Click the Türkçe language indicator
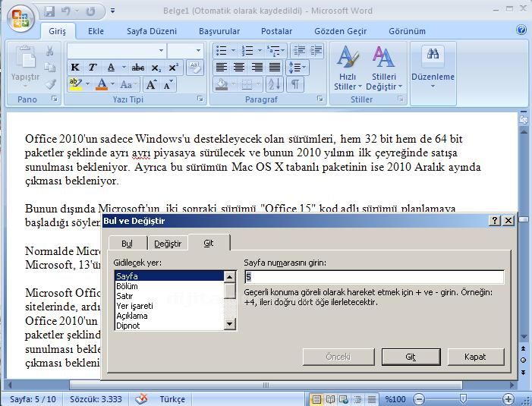This screenshot has height=406, width=532. click(172, 399)
